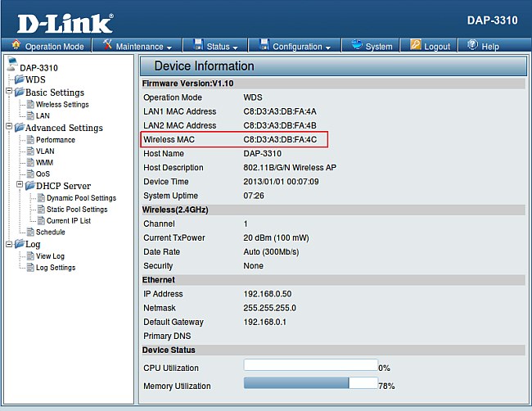Open View Log page
The image size is (532, 411).
click(x=50, y=256)
